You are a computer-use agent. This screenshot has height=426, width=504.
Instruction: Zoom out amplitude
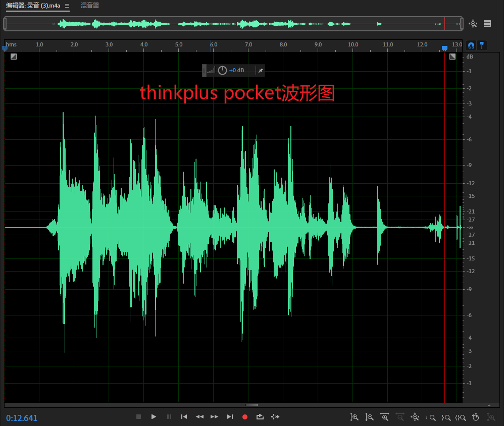click(369, 417)
